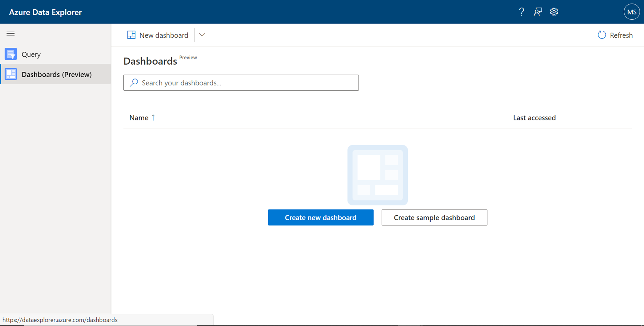This screenshot has height=326, width=644.
Task: Click the Dashboards icon in sidebar
Action: [11, 74]
